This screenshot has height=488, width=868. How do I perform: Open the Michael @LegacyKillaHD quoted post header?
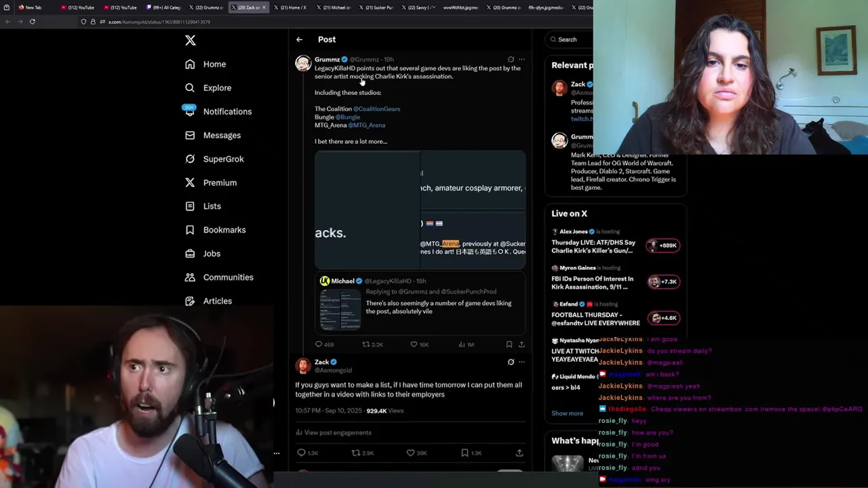coord(373,281)
